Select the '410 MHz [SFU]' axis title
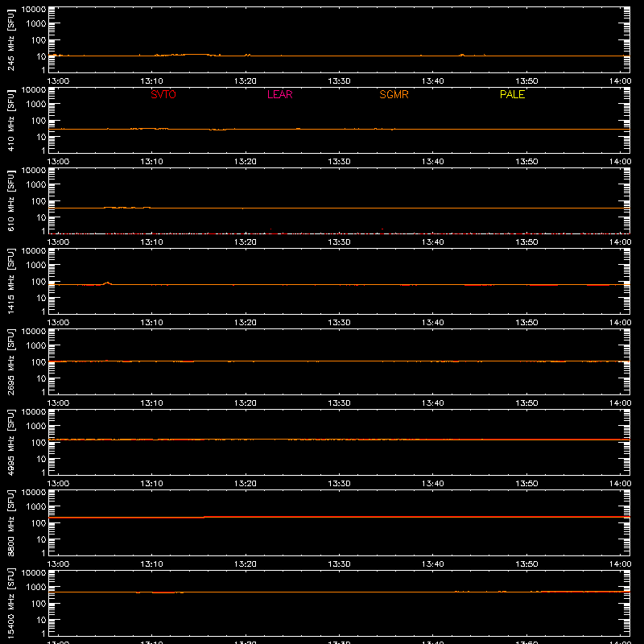The width and height of the screenshot is (644, 644). pyautogui.click(x=11, y=120)
